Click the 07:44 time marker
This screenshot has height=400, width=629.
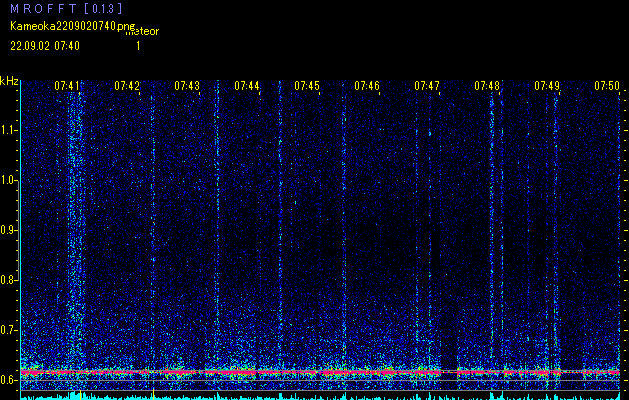coord(247,85)
